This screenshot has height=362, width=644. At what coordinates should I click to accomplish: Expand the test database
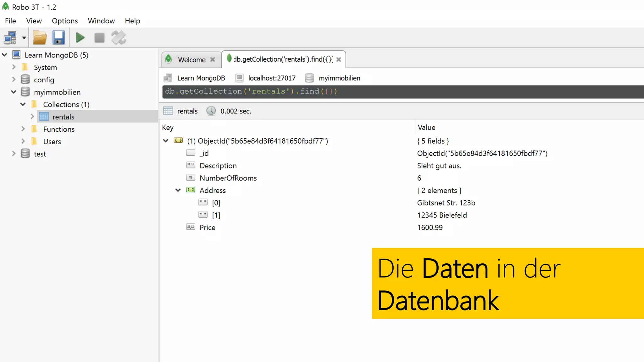14,154
